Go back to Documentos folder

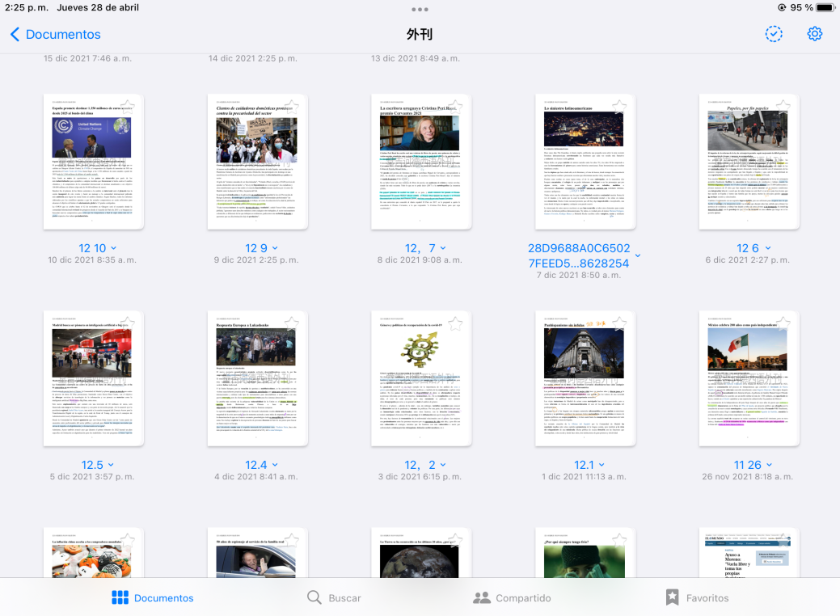55,34
